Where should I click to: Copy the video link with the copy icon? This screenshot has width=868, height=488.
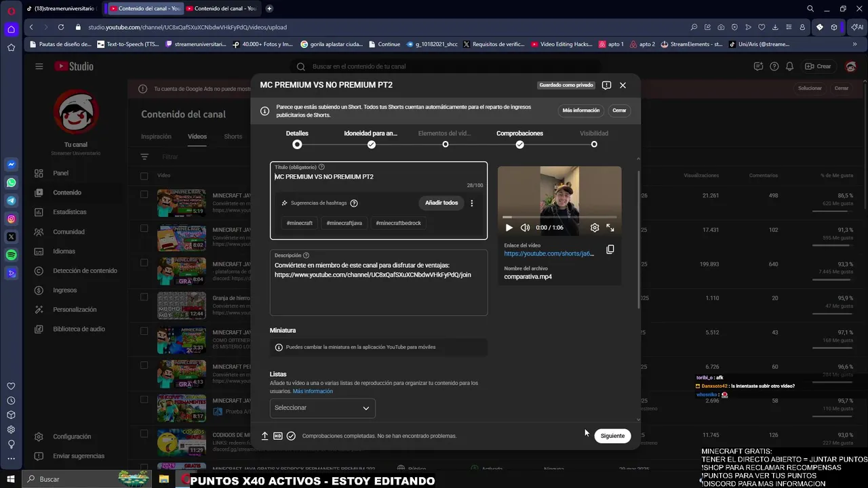pyautogui.click(x=610, y=249)
